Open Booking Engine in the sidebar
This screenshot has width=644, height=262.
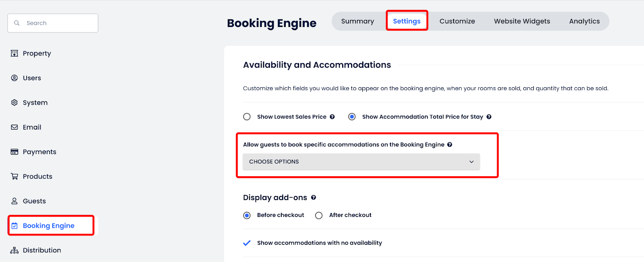48,226
